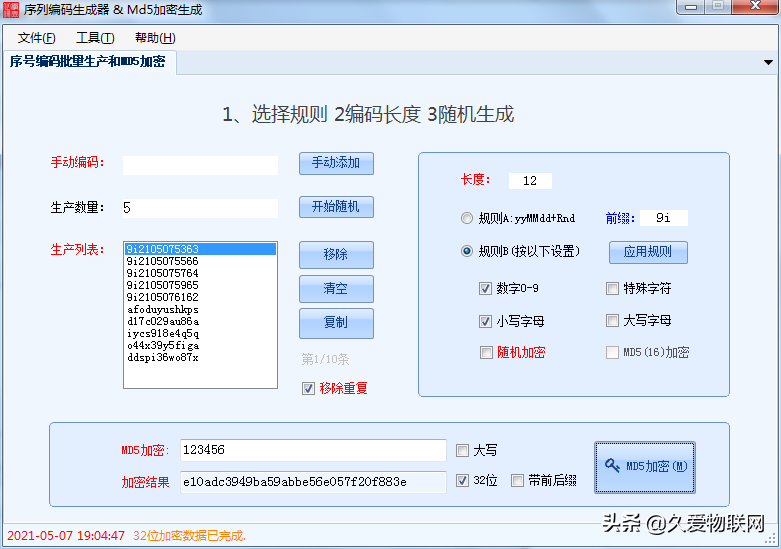Viewport: 781px width, 549px height.
Task: Toggle the 小写字母 checkbox
Action: [485, 321]
